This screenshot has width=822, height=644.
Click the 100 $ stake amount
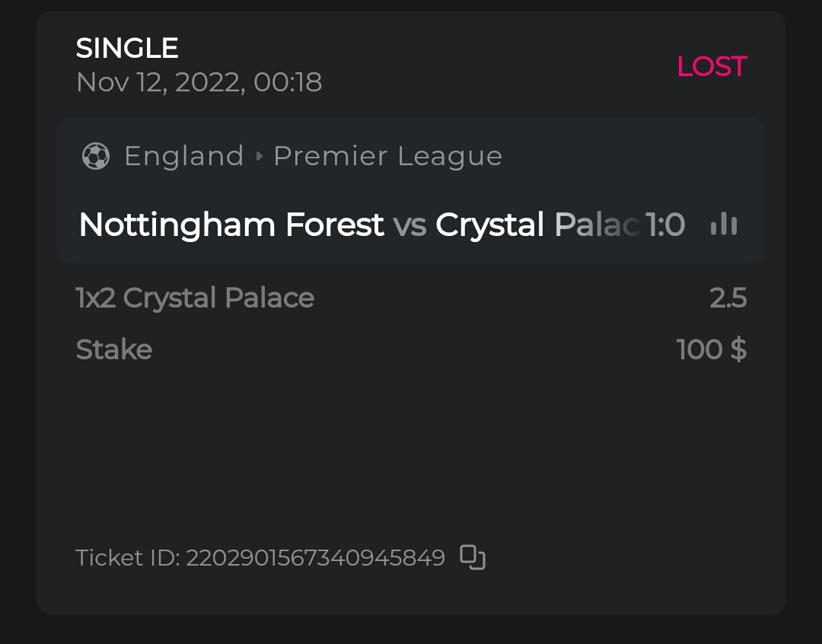711,349
